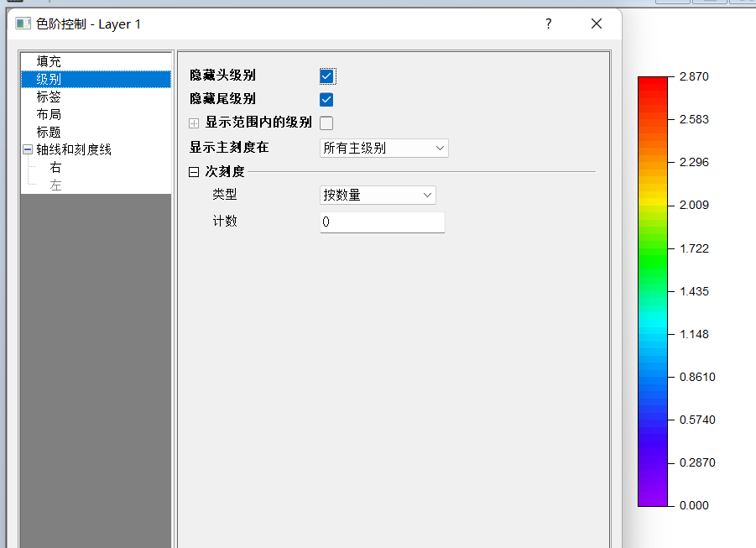
Task: Select the 级别 tree item
Action: coord(49,80)
